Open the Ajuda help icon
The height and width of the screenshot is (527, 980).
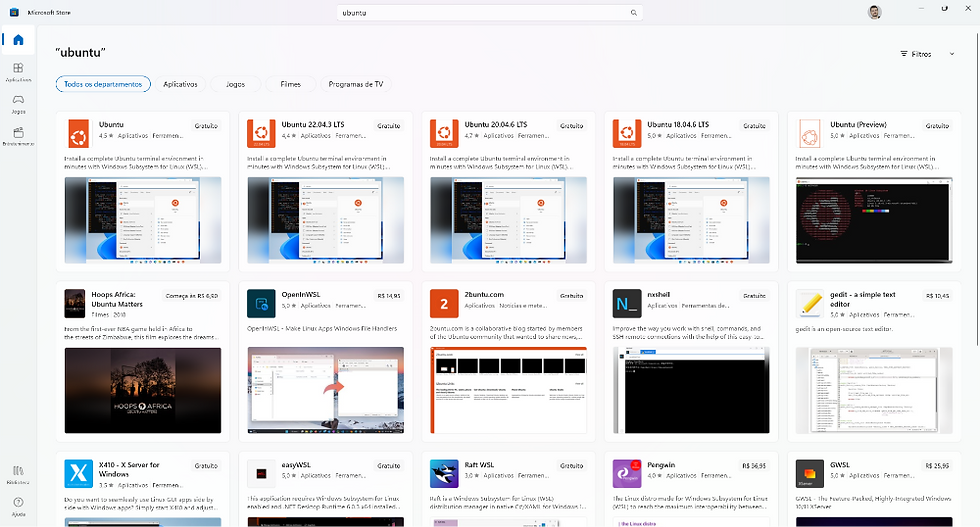coord(18,506)
